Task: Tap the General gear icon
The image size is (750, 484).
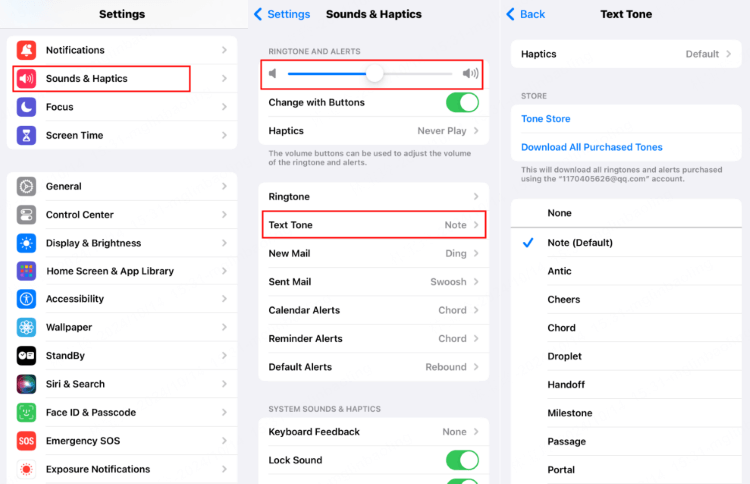Action: click(x=27, y=186)
